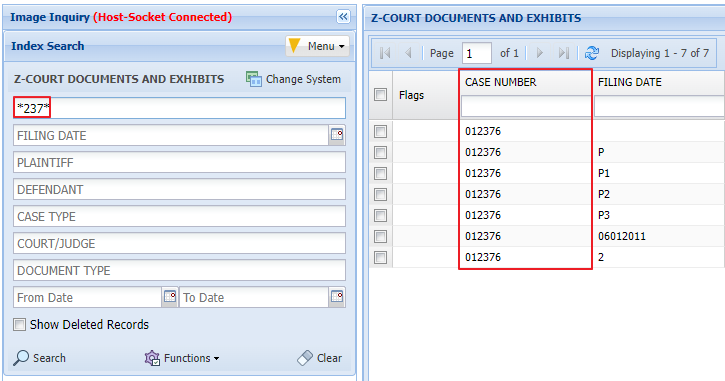
Task: Click the Search button
Action: click(x=40, y=358)
